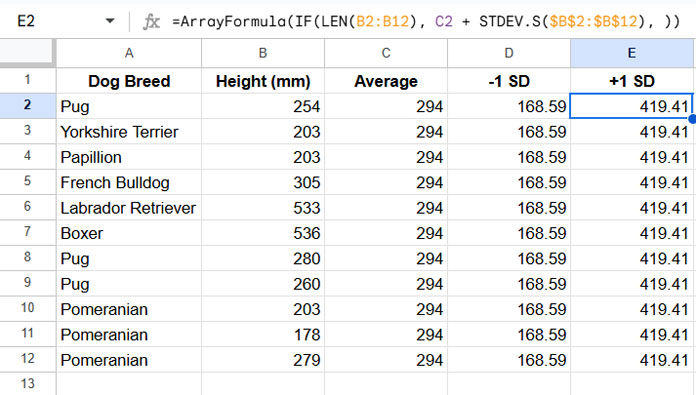This screenshot has width=696, height=395.
Task: Click the Pug cell in row 9
Action: (x=129, y=284)
